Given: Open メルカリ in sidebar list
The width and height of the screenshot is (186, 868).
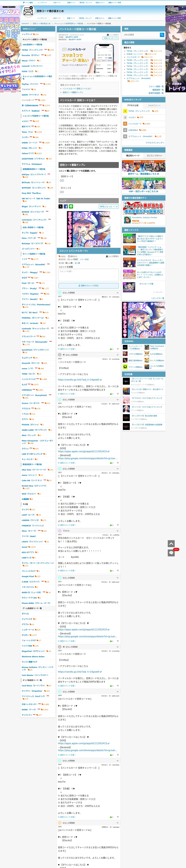Looking at the screenshot, I should point(25,121).
